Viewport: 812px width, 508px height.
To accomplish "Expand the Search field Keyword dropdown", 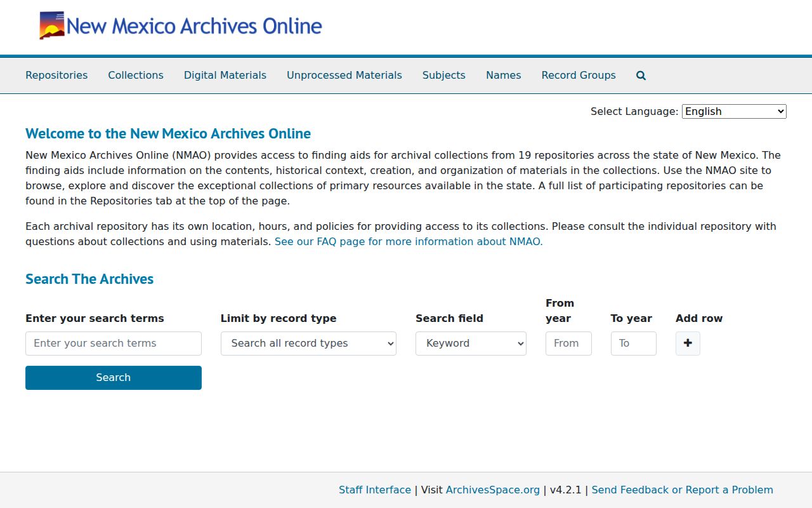I will click(471, 344).
